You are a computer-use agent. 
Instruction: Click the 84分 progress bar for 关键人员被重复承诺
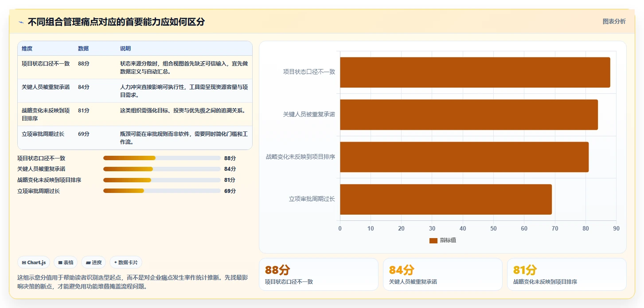(162, 169)
